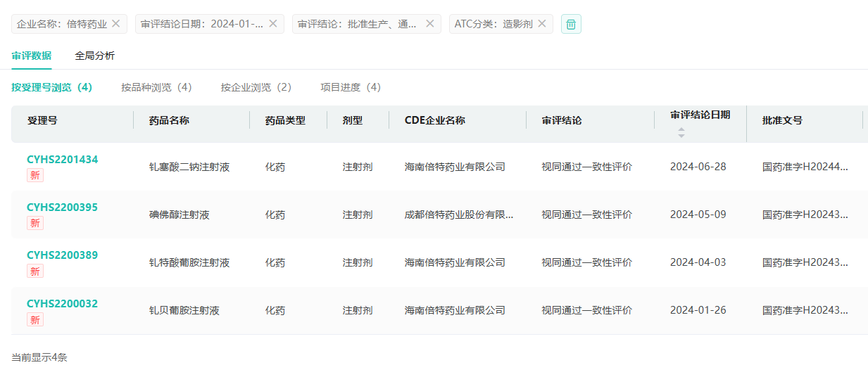Viewport: 868px width, 377px height.
Task: Remove the ATC分类 造影剂 filter tag
Action: click(542, 24)
